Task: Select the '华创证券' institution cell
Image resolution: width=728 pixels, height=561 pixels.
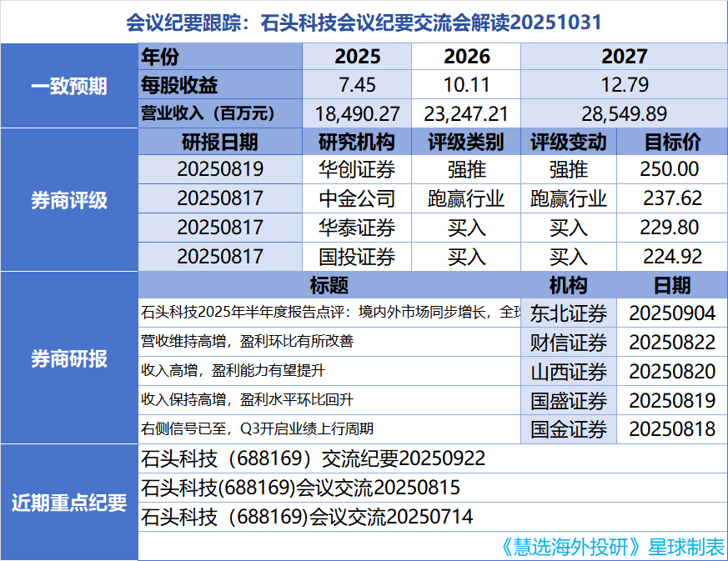Action: coord(357,169)
